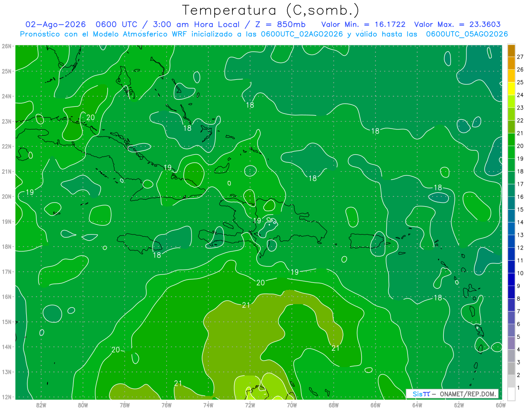Image resolution: width=532 pixels, height=411 pixels.
Task: Click latitude axis label '17N'
Action: [x=6, y=271]
